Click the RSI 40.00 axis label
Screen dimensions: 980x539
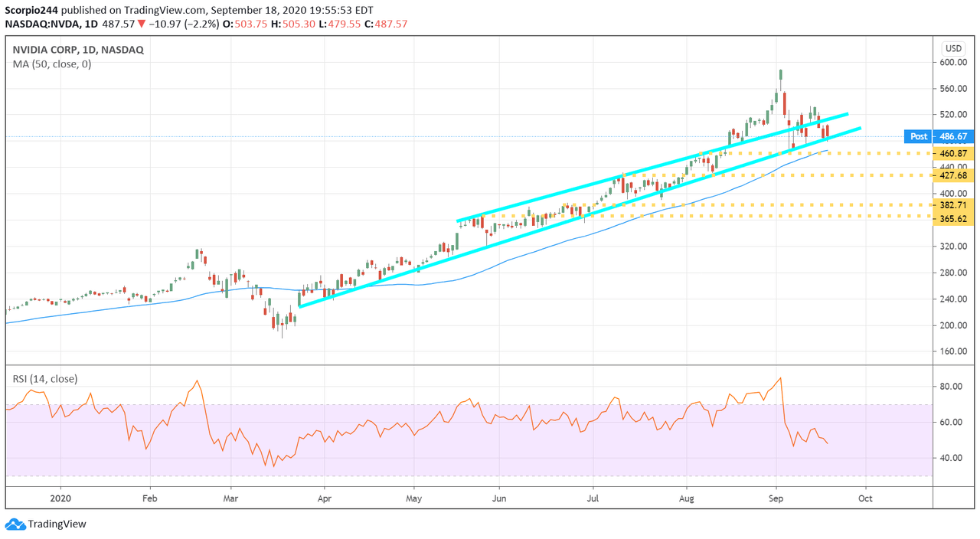(951, 458)
